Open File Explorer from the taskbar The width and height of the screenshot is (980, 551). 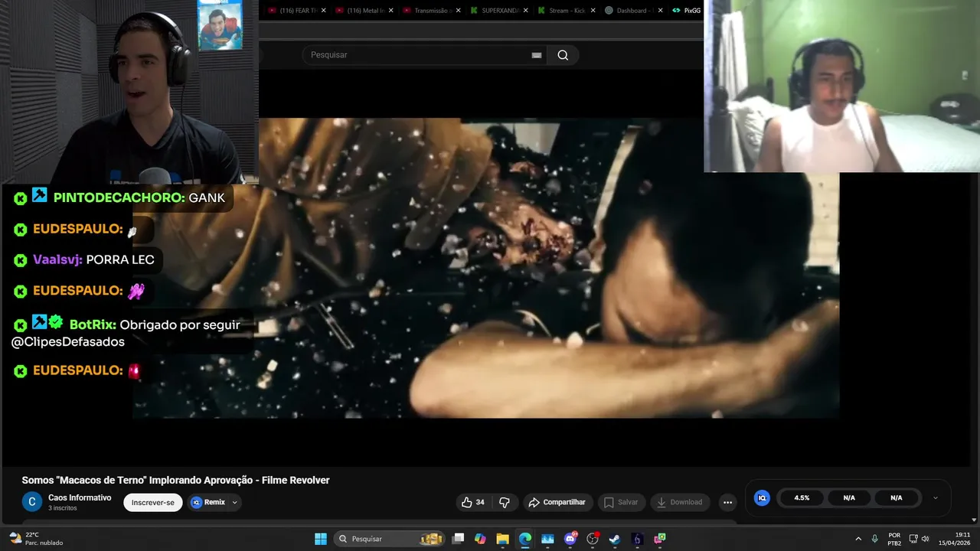tap(502, 539)
